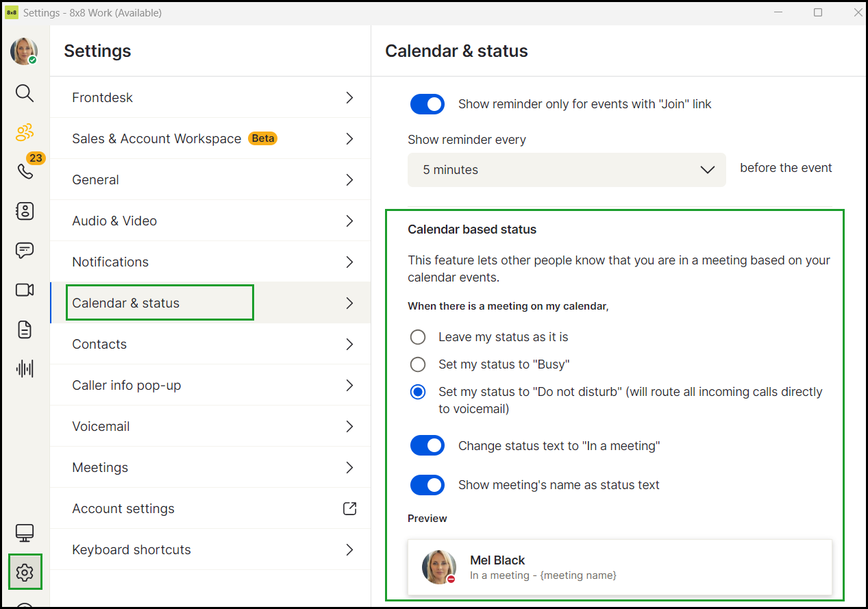Open Frontdesk settings
Viewport: 868px width, 609px height.
pos(210,97)
